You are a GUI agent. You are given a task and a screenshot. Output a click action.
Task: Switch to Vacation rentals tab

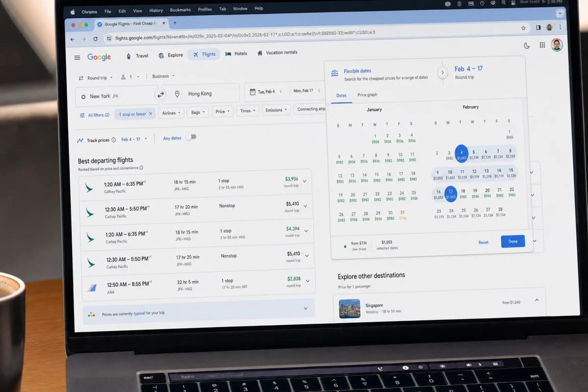[277, 52]
